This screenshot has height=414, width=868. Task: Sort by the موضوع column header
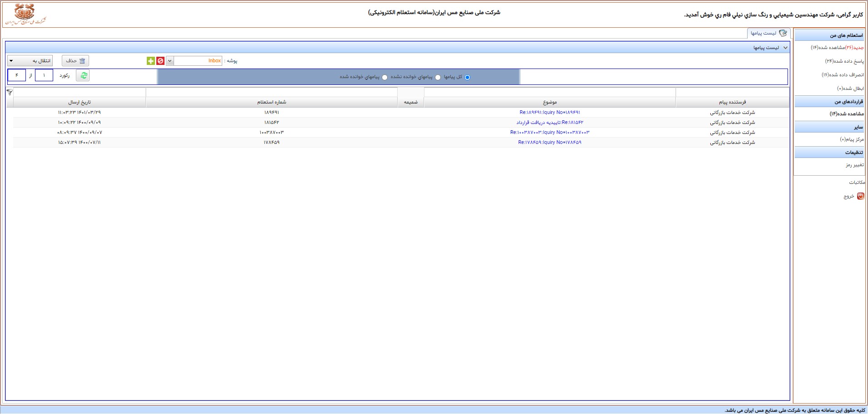click(550, 102)
